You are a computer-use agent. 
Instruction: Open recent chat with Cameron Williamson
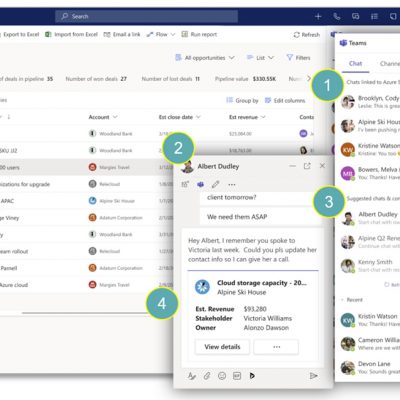[x=370, y=344]
